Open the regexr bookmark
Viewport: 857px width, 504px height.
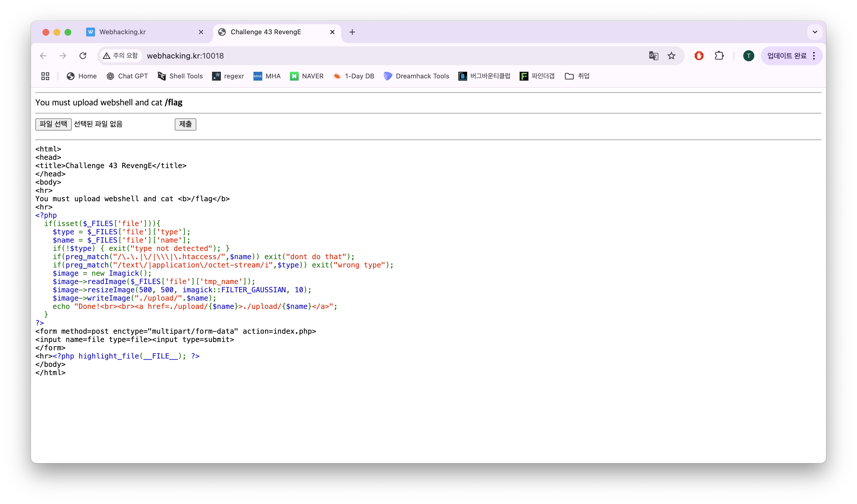[x=228, y=76]
